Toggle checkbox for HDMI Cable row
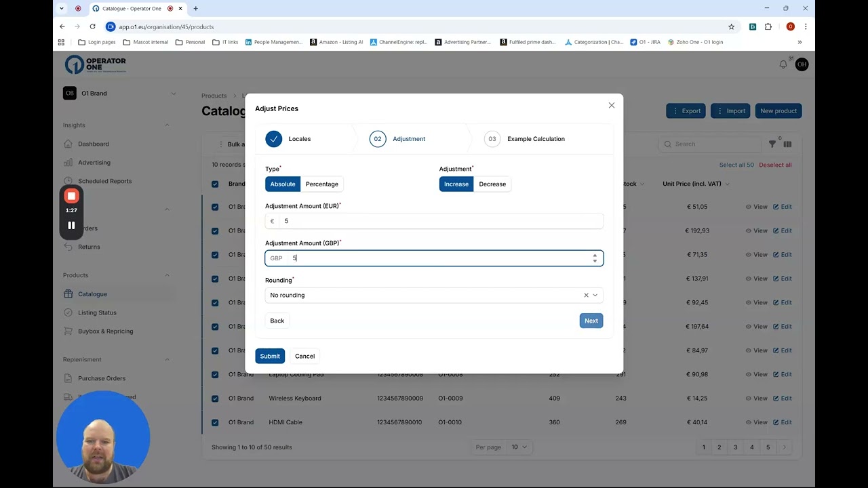The height and width of the screenshot is (488, 868). click(x=215, y=422)
